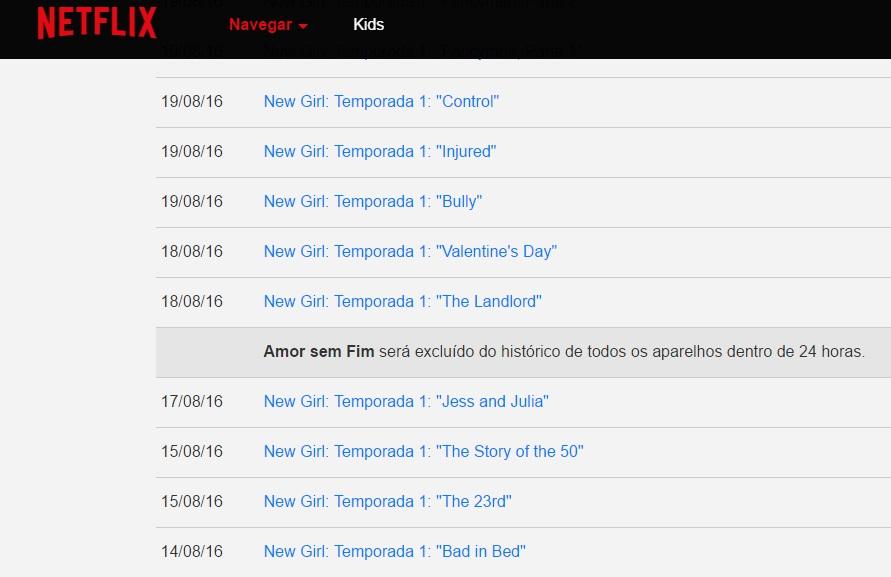This screenshot has width=891, height=577.
Task: Go to the Kids section
Action: coord(368,24)
